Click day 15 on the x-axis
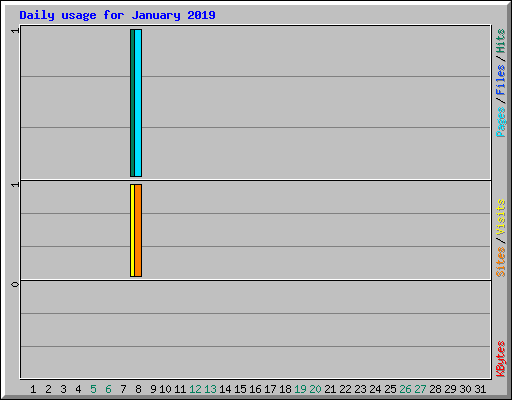Viewport: 512px width, 400px height. (x=240, y=389)
